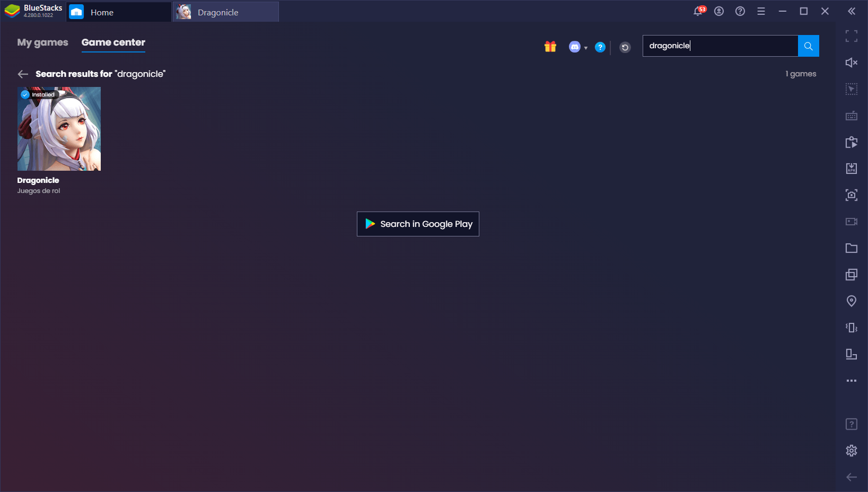The image size is (868, 492).
Task: Take a screenshot with camera icon
Action: [852, 195]
